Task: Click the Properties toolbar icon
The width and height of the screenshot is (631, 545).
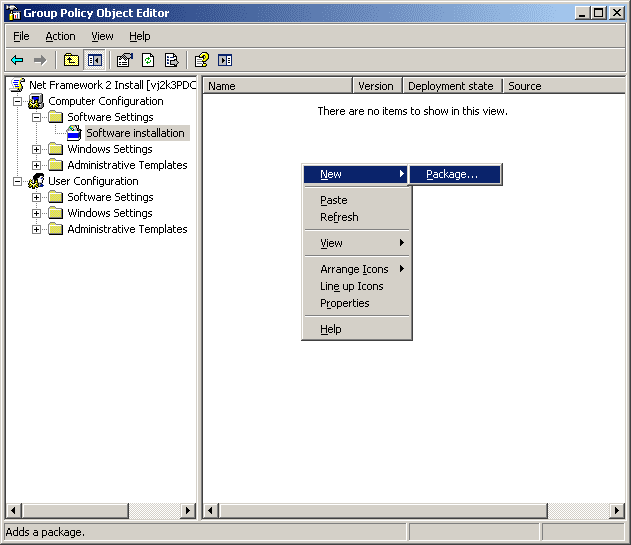Action: point(124,60)
